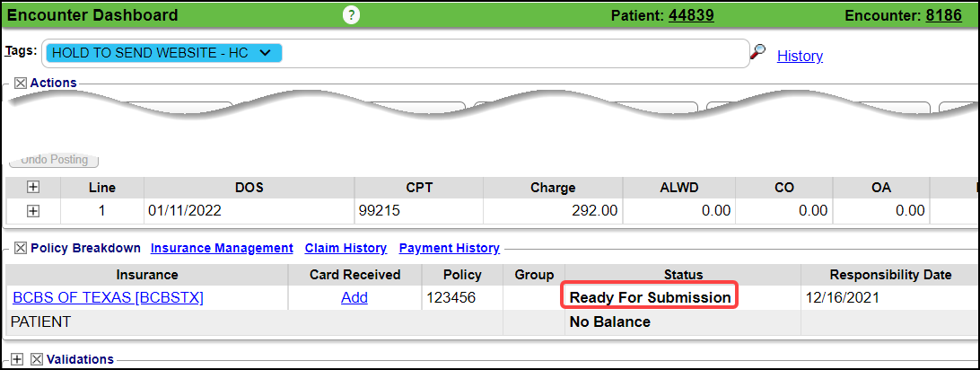980x370 pixels.
Task: Expand the Validations section plus icon
Action: (16, 359)
